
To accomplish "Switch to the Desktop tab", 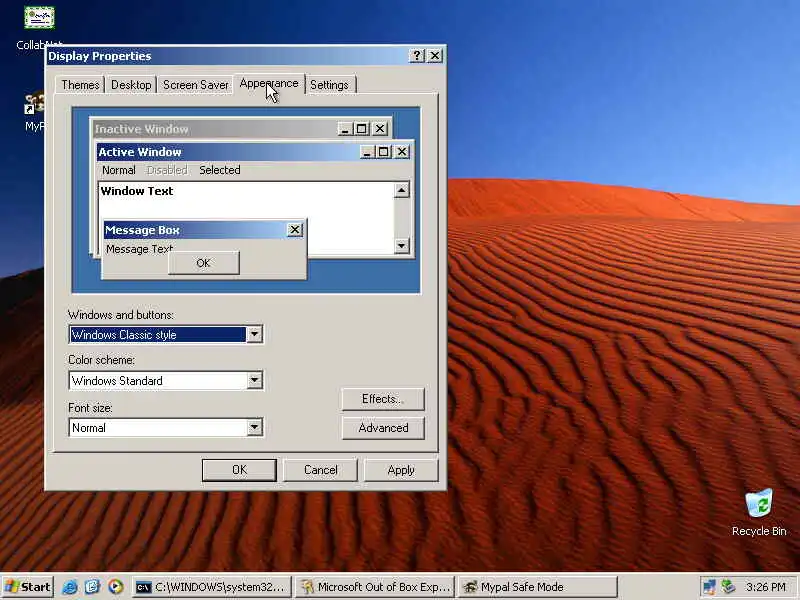I will pyautogui.click(x=131, y=85).
